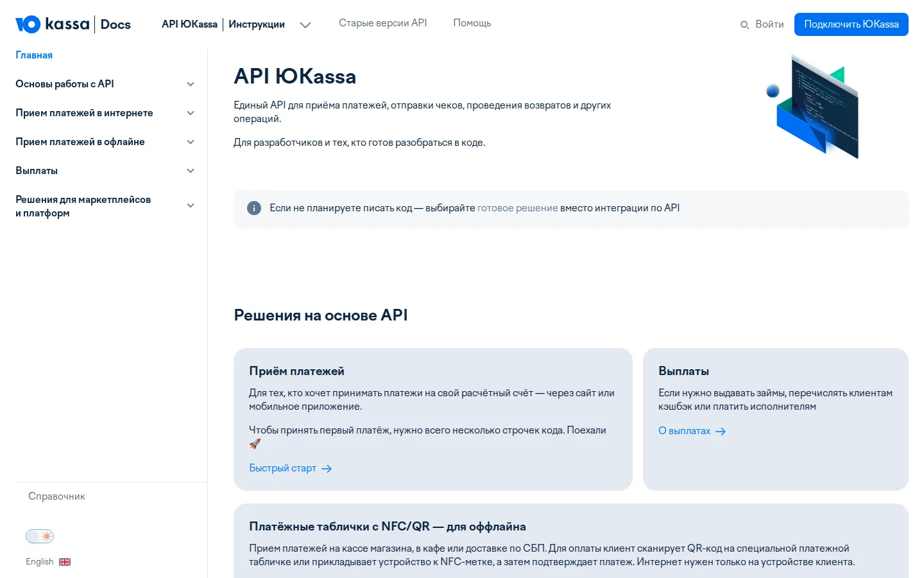Click the API ЮKassa page title
The width and height of the screenshot is (924, 578).
[295, 76]
